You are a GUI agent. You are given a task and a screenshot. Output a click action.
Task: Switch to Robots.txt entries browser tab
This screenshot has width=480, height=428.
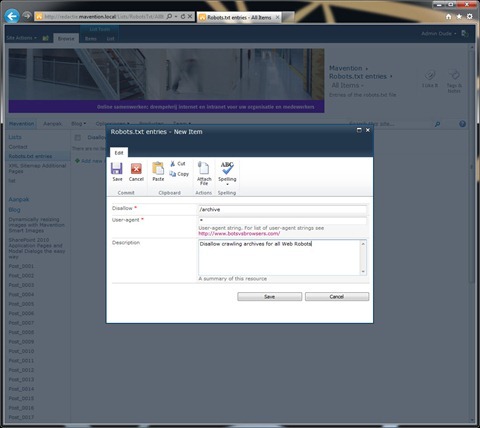click(x=239, y=17)
